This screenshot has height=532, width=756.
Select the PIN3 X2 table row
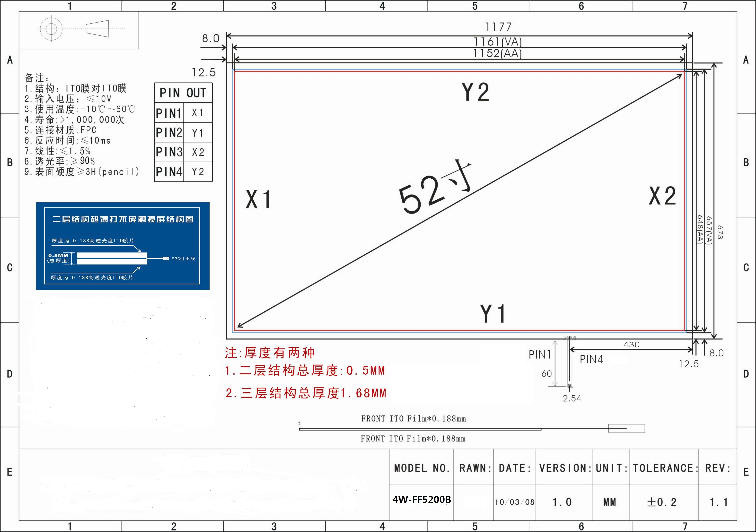point(183,152)
